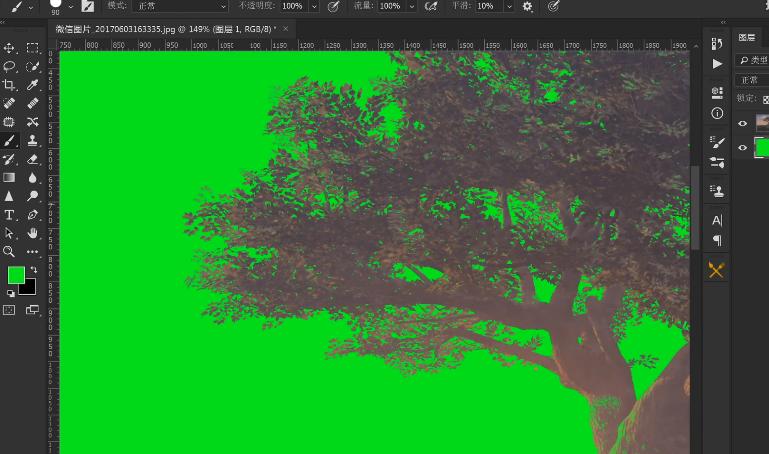Screen dimensions: 769x454
Task: Click the black background color swatch
Action: point(29,289)
